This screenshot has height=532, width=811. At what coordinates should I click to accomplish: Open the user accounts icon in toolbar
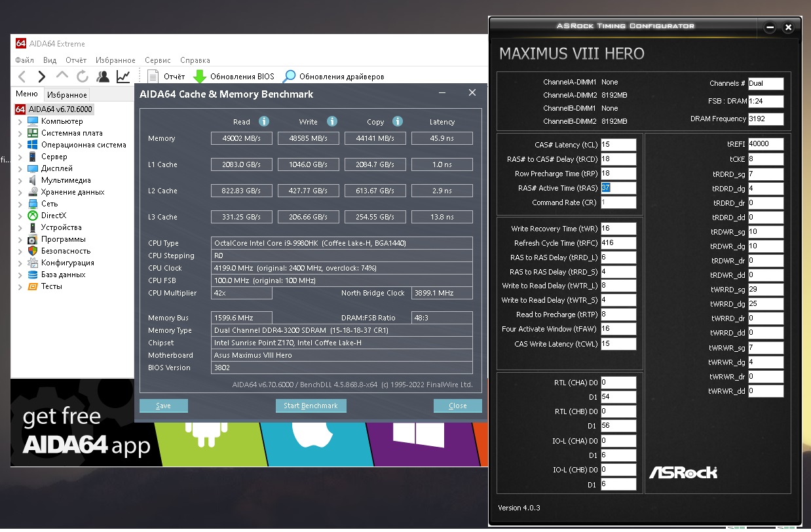pos(103,77)
